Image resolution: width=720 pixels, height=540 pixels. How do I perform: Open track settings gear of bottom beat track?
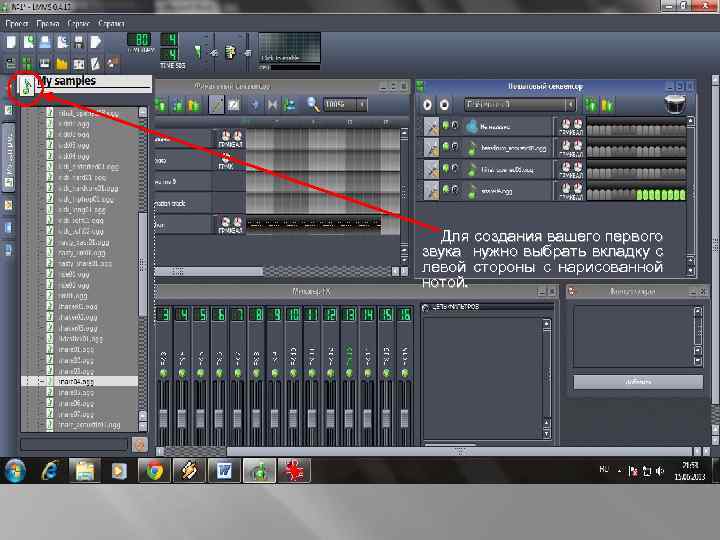tap(431, 191)
